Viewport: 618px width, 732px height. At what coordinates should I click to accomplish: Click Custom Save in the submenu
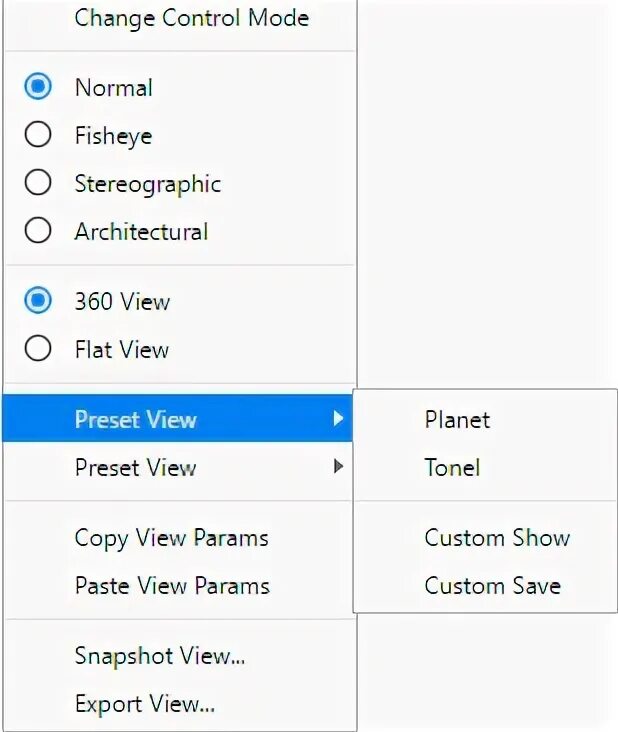click(492, 585)
